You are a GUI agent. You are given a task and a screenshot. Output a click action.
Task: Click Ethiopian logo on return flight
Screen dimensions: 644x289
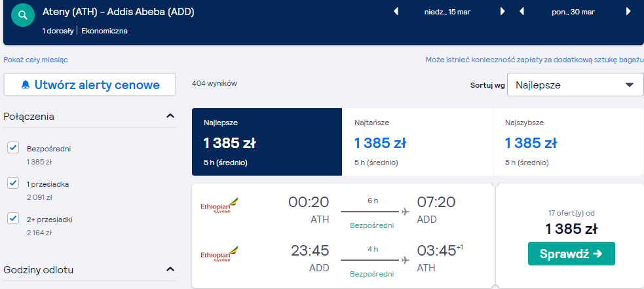[x=219, y=254]
